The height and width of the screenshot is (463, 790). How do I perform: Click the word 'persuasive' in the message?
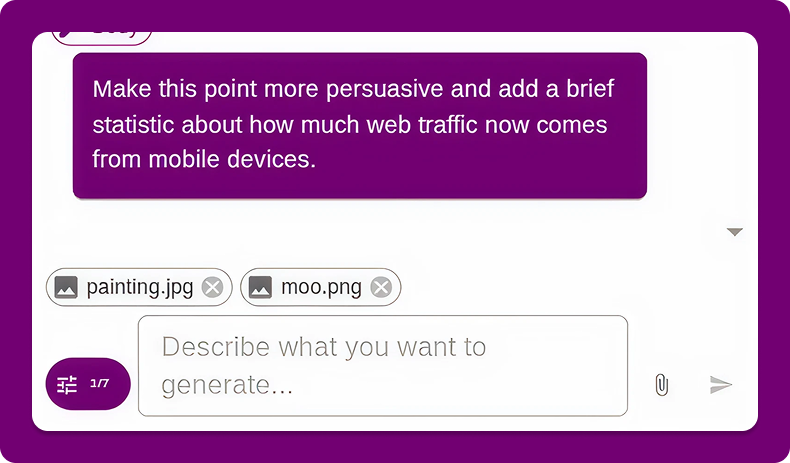pyautogui.click(x=384, y=90)
